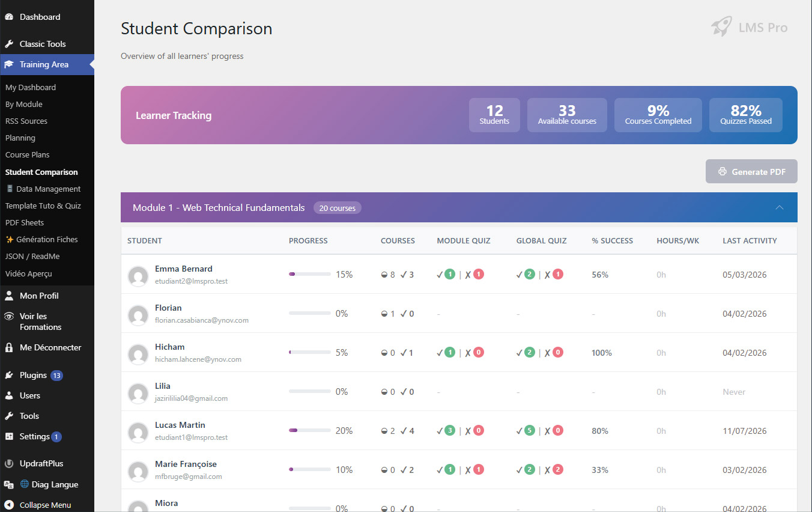812x512 pixels.
Task: Click the Settings sliders icon
Action: point(9,436)
